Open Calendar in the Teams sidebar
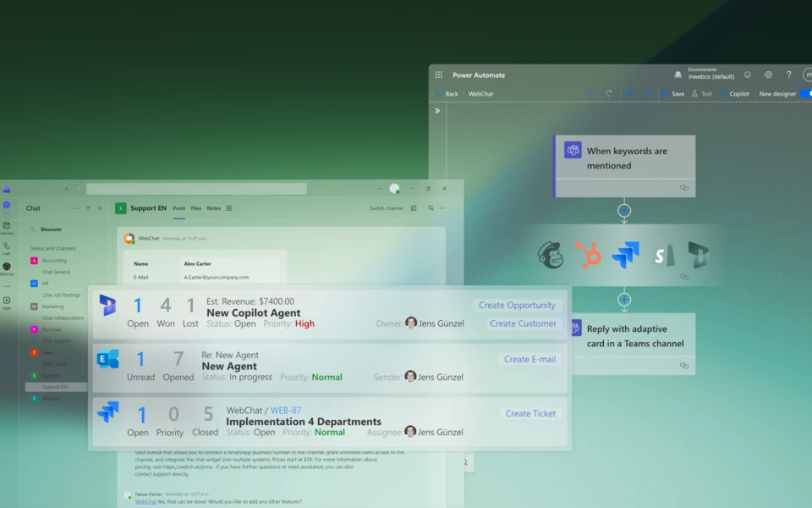Viewport: 812px width, 508px height. coord(7,228)
